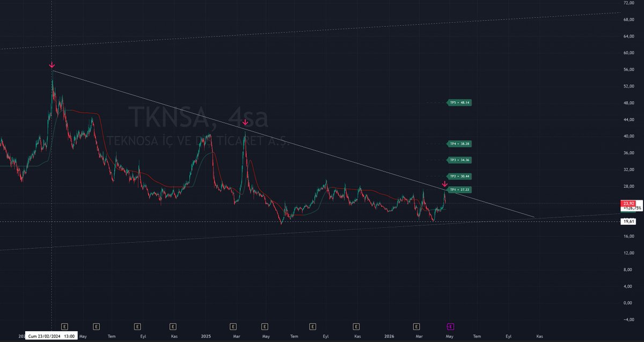Select the TP1 27.22 target label
The image size is (644, 342).
pyautogui.click(x=459, y=190)
